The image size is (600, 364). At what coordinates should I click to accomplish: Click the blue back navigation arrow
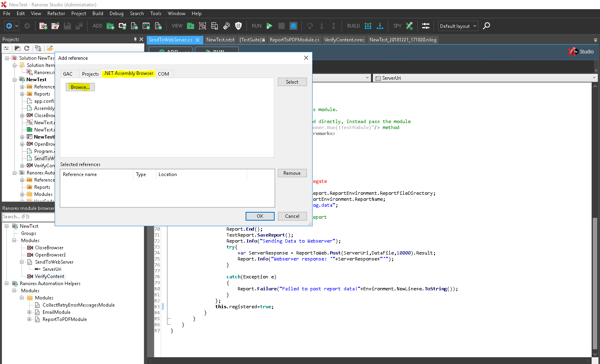[x=9, y=26]
